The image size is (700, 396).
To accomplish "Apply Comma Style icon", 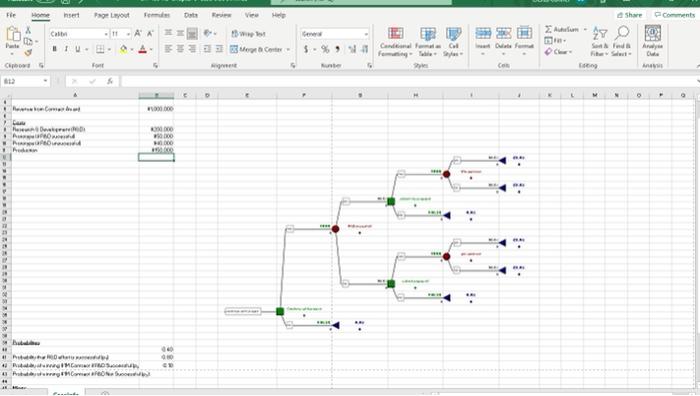I will pos(338,49).
